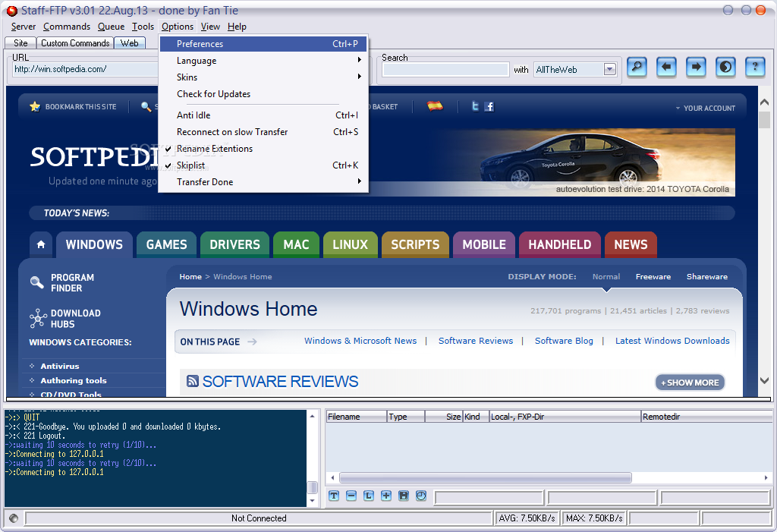
Task: Click the star Bookmark This Site icon
Action: coord(35,106)
